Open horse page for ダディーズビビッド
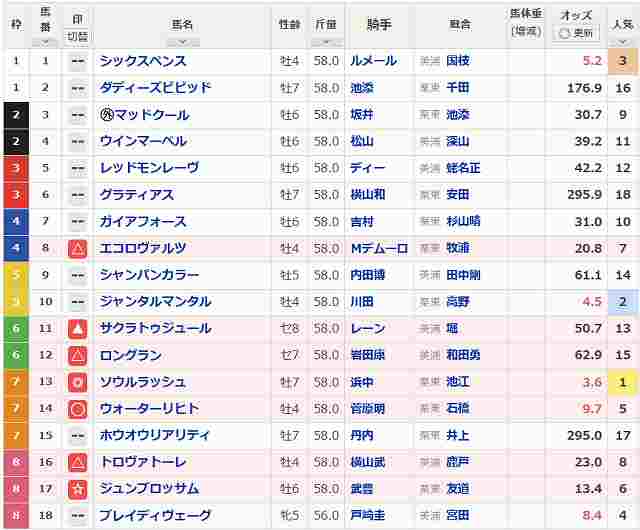The image size is (640, 530). coord(155,87)
